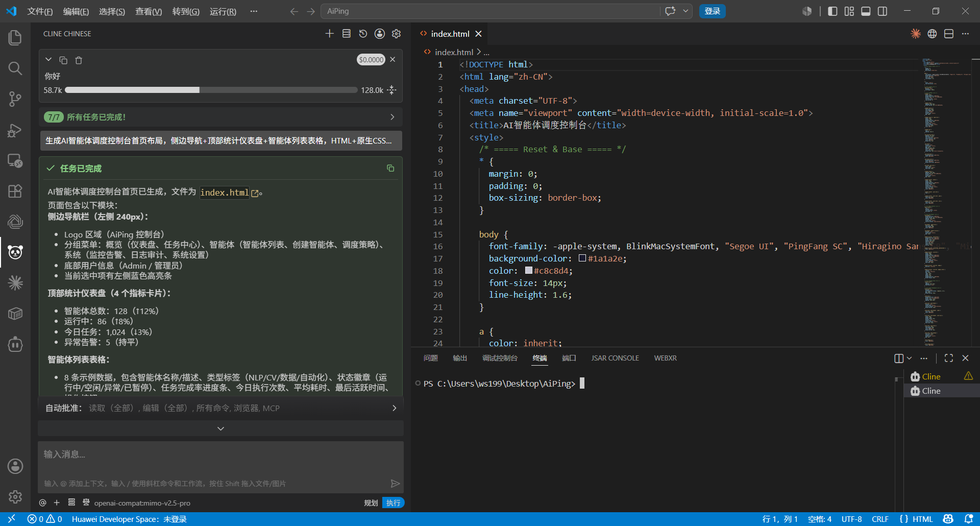Collapse the task header chevron
The image size is (980, 526).
click(x=48, y=60)
